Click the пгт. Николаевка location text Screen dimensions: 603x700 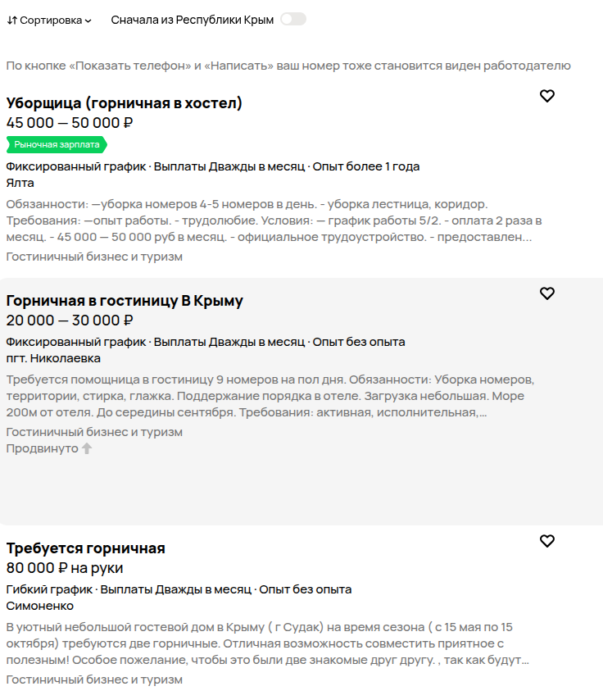click(53, 358)
